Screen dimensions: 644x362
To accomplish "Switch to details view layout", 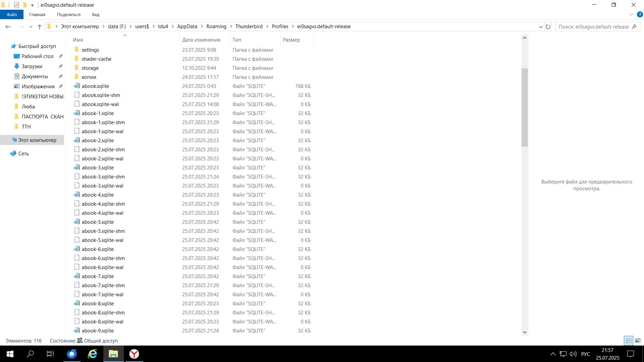I will [x=629, y=341].
